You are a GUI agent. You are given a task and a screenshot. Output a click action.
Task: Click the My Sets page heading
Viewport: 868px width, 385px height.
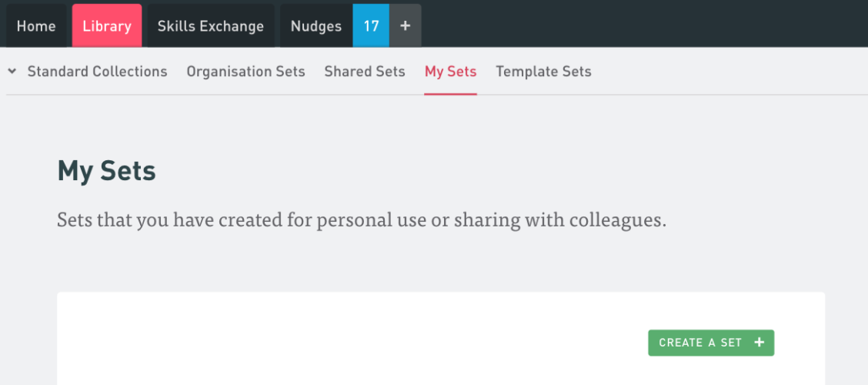[107, 171]
